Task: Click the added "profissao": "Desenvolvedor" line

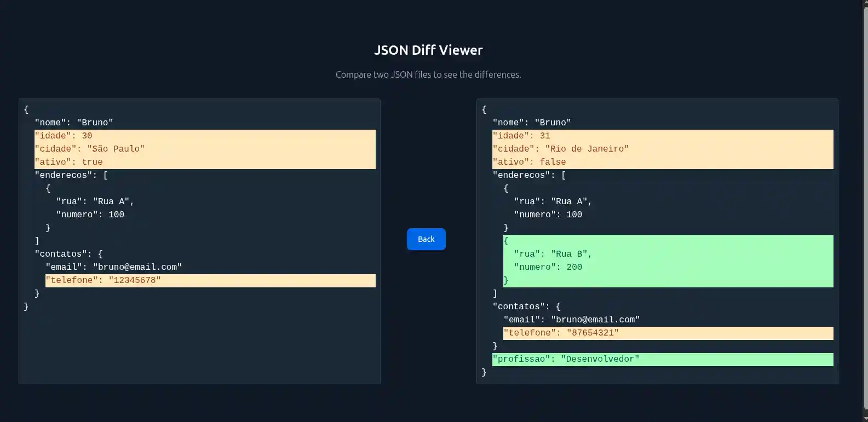Action: point(566,359)
